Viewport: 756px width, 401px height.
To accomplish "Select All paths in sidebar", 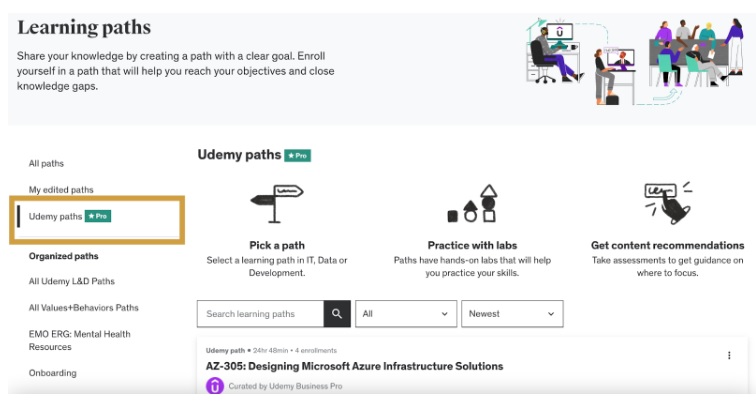I will click(x=46, y=163).
